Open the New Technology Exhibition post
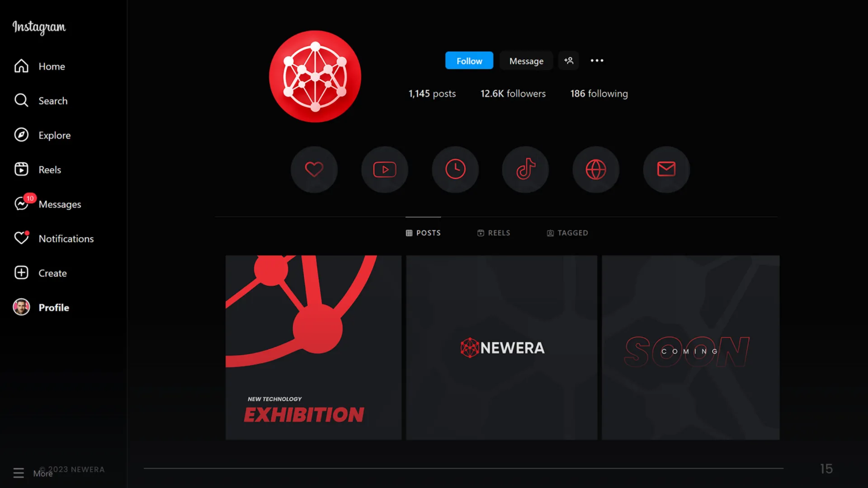Screen dimensions: 868x488 tap(313, 347)
